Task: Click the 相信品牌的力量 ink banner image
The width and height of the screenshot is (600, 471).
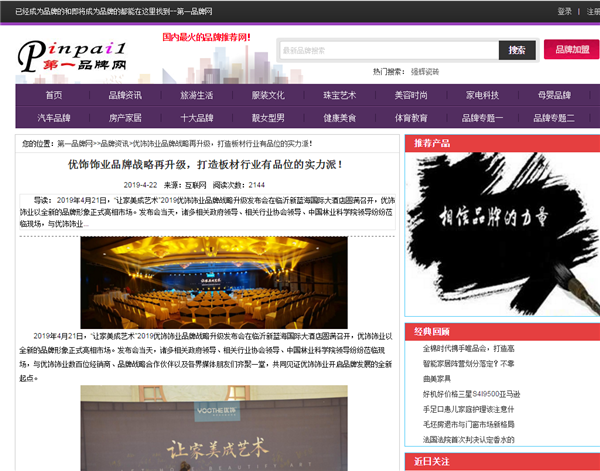Action: point(502,234)
